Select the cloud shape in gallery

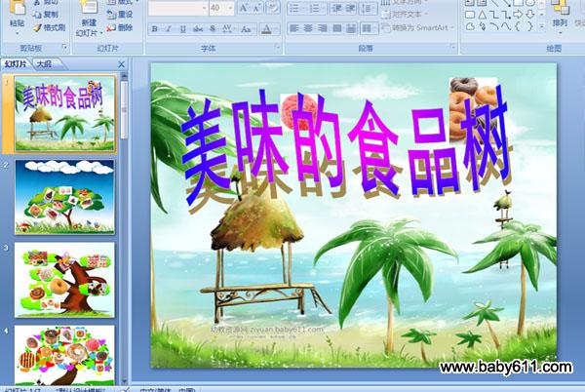click(x=471, y=26)
